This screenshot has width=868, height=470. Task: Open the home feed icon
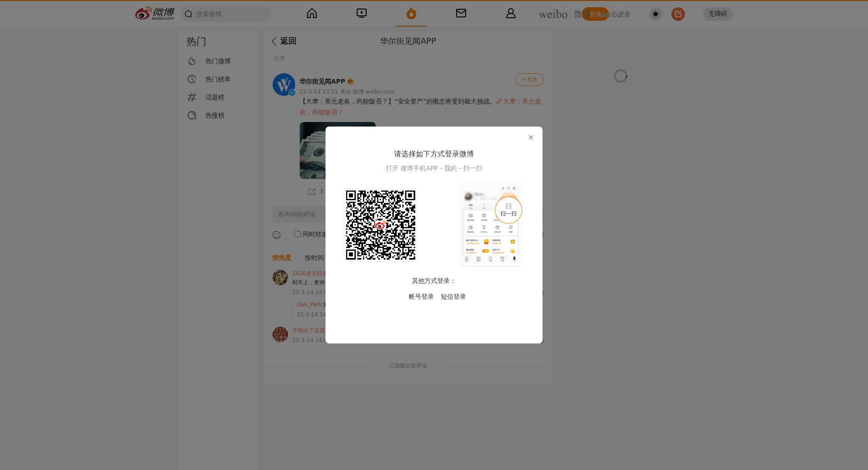[312, 14]
